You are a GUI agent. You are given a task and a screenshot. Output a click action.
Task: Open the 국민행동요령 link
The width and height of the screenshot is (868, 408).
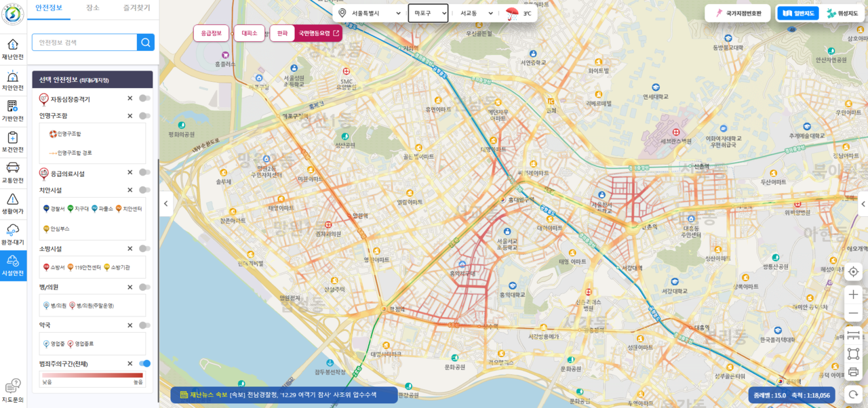click(x=318, y=33)
